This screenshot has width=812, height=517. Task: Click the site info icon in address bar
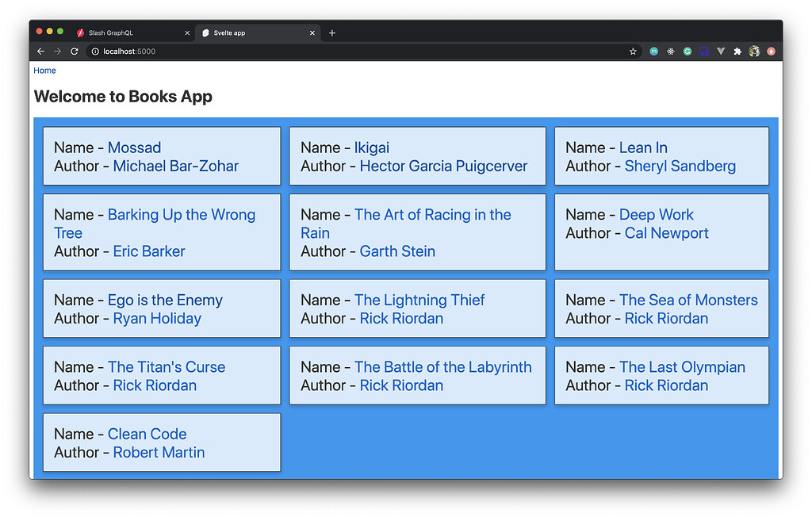[x=94, y=51]
